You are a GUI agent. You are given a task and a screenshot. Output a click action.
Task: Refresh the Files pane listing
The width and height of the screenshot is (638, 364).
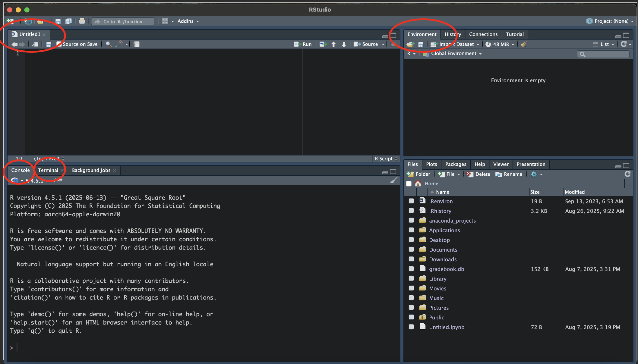tap(627, 174)
